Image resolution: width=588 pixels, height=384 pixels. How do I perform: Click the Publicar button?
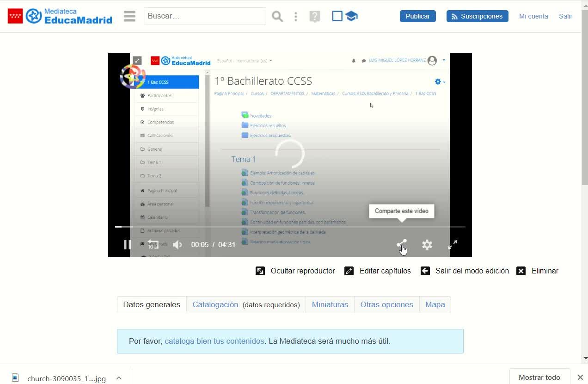(418, 16)
